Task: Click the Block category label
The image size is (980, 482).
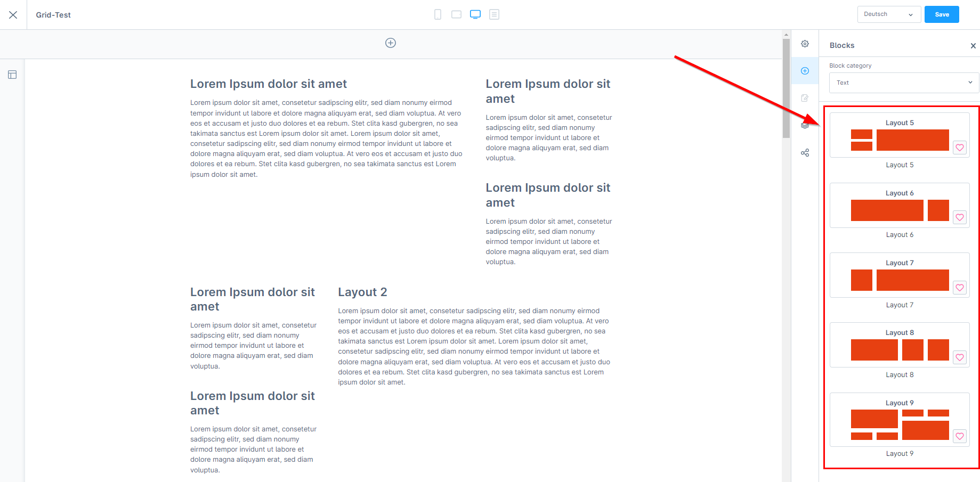Action: click(x=851, y=66)
